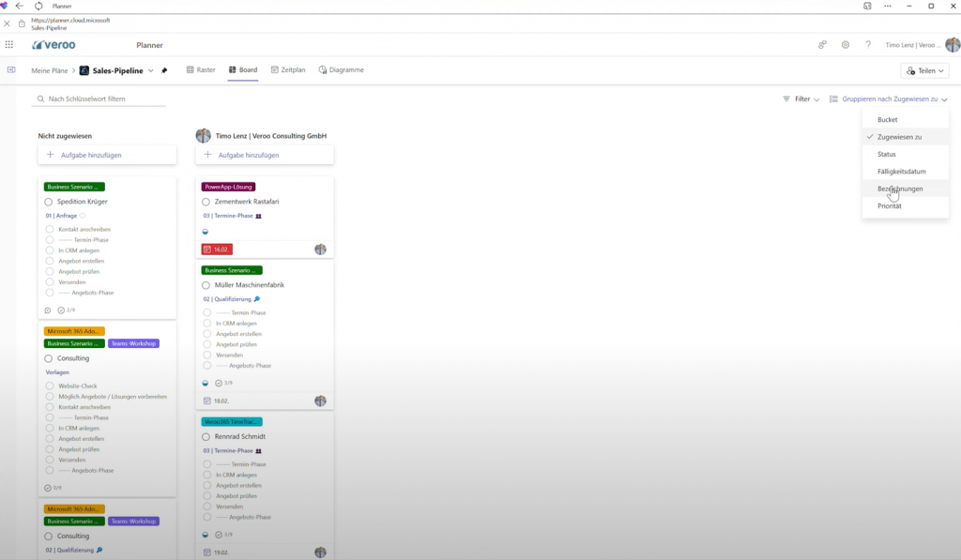961x560 pixels.
Task: Check 'Website-Check' item on Consulting card
Action: [x=50, y=386]
